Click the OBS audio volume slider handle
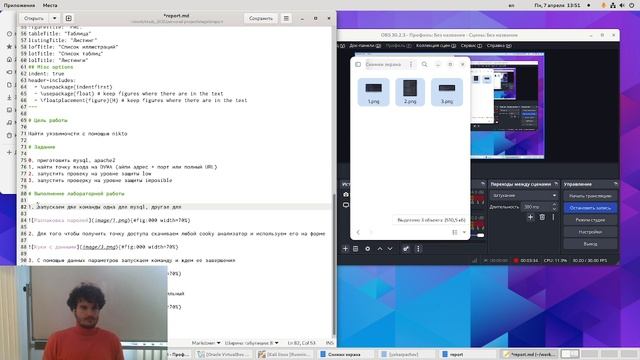Screen dimensions: 640x360 tap(481, 235)
